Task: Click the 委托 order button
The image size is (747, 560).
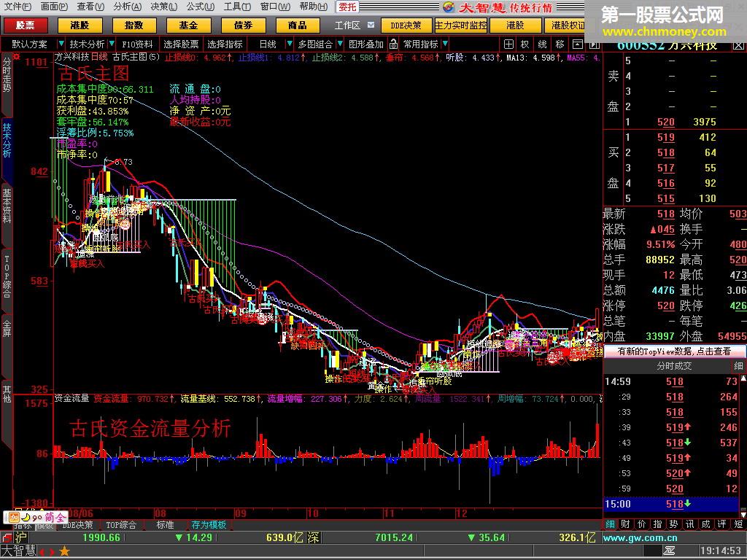Action: point(348,7)
